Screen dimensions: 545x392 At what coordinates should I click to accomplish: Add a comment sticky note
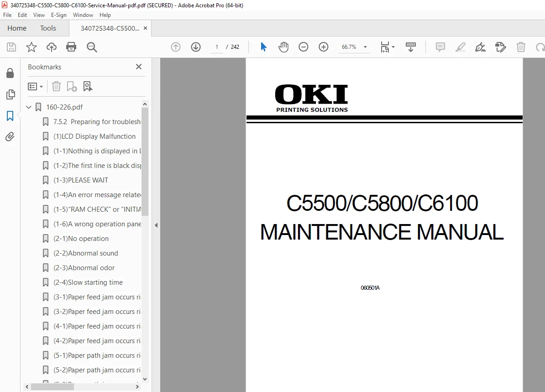click(440, 47)
